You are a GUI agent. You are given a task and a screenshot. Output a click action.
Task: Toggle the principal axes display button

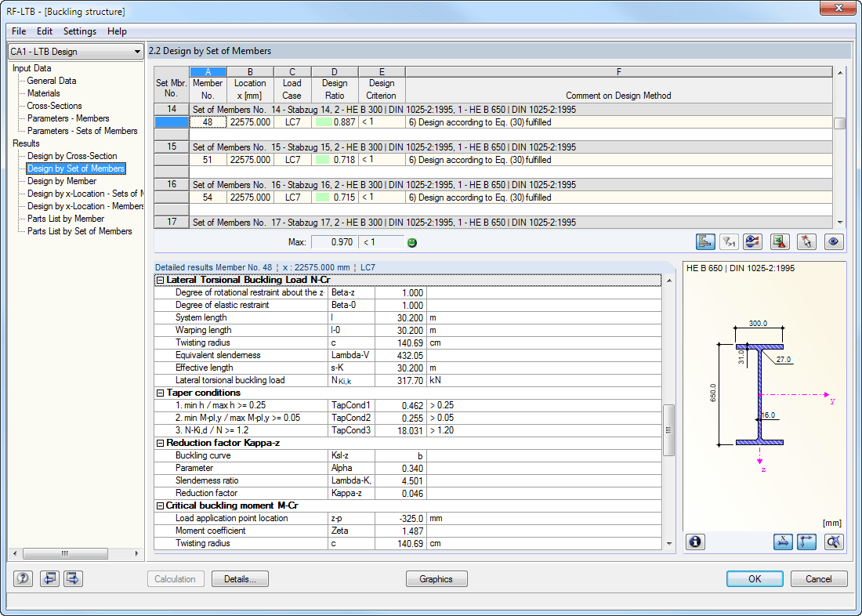tap(806, 542)
